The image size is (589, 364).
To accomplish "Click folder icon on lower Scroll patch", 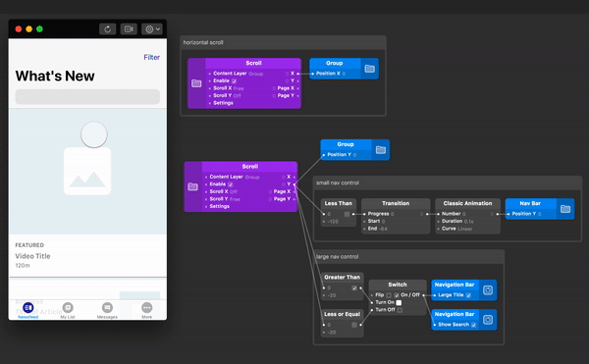I will coord(193,186).
